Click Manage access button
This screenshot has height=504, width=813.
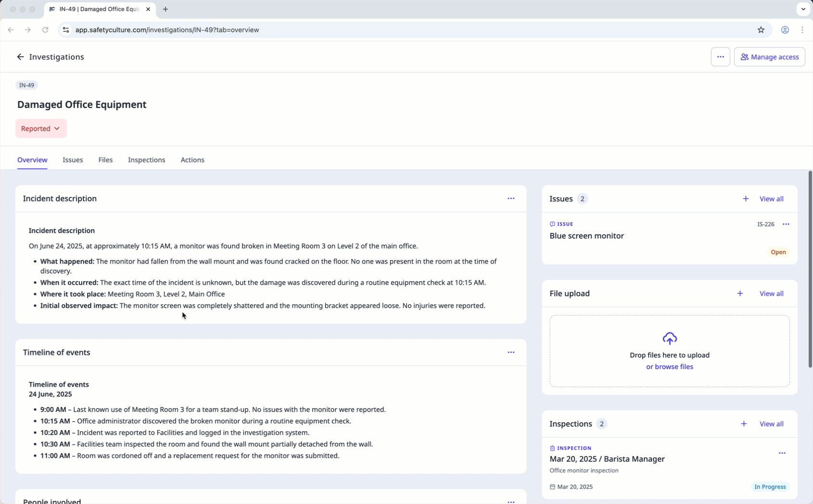769,57
